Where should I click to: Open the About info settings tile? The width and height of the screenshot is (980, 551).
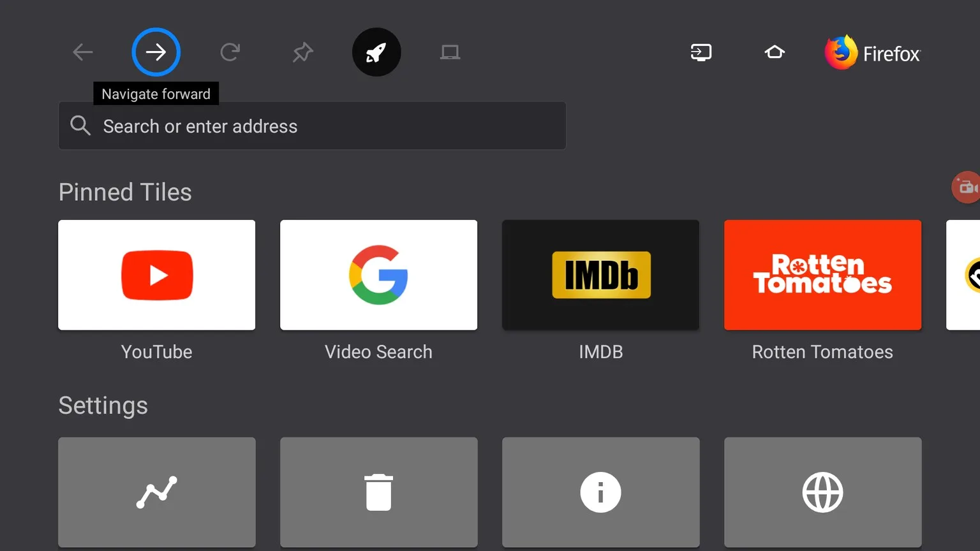pos(601,492)
